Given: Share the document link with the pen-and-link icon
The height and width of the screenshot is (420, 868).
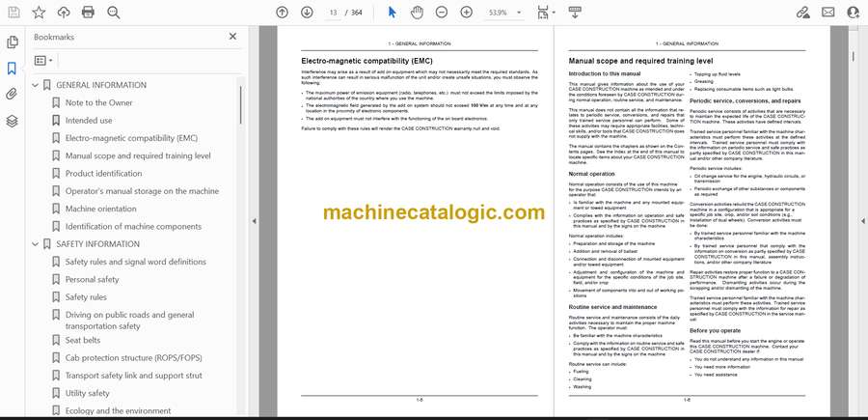Looking at the screenshot, I should (x=802, y=13).
